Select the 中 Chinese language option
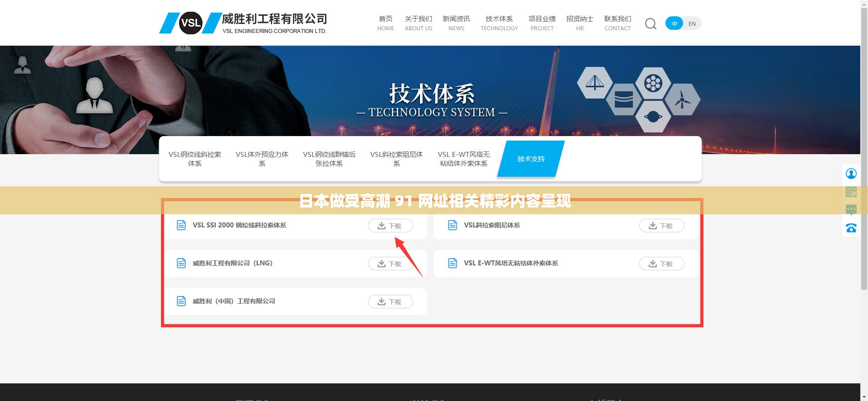This screenshot has height=401, width=868. coord(674,24)
